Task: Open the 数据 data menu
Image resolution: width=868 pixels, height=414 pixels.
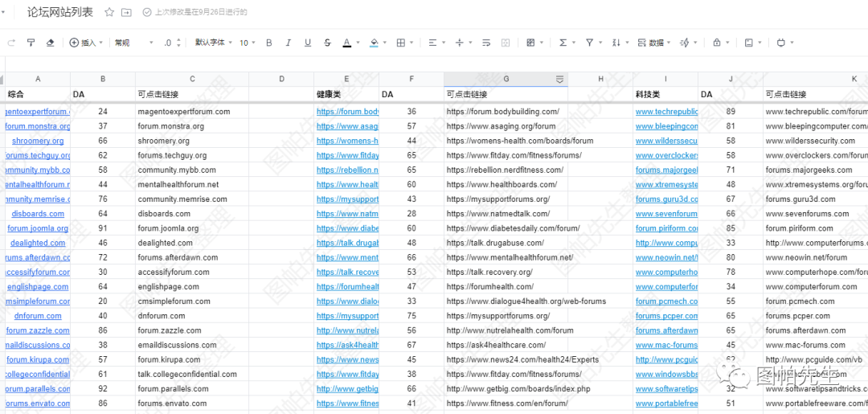Action: click(653, 43)
